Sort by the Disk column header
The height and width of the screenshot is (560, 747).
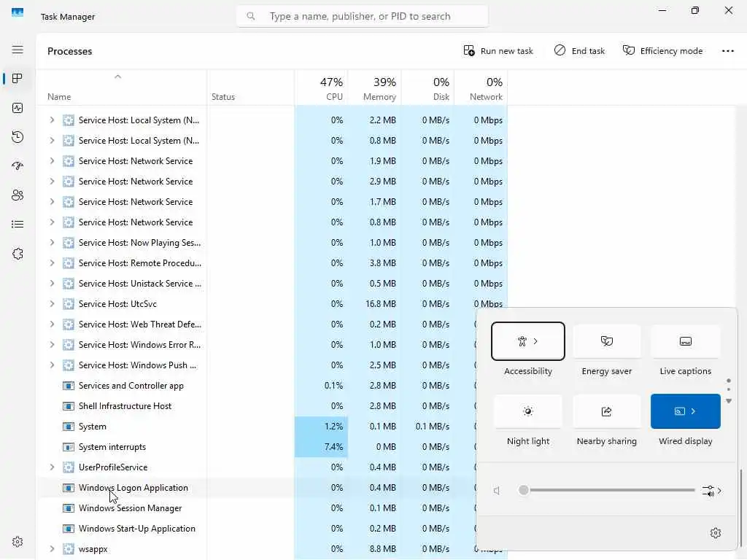click(427, 88)
